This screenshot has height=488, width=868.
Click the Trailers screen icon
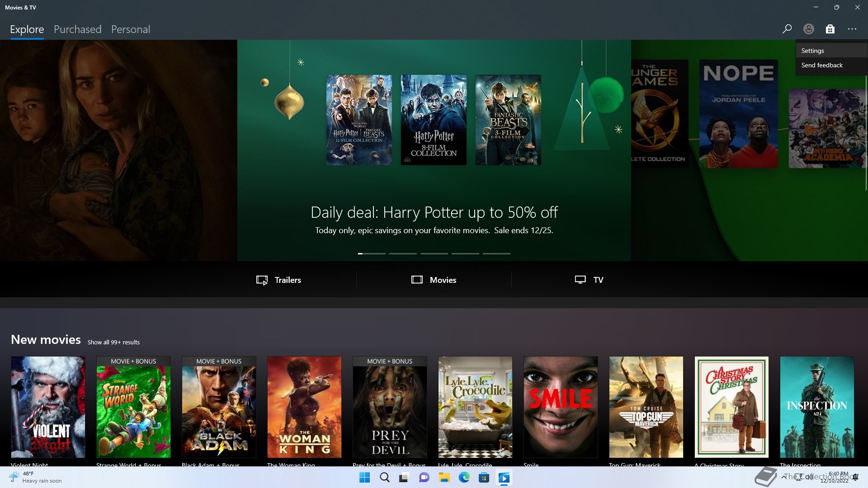point(262,280)
